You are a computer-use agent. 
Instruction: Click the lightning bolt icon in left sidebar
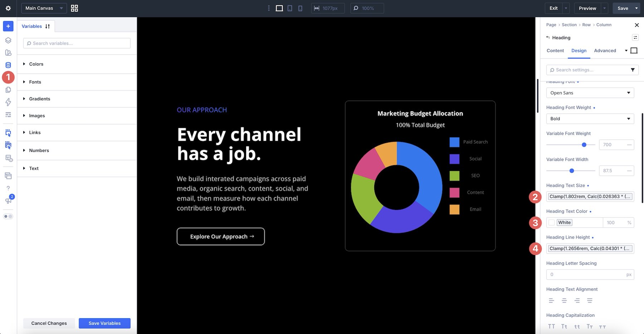(8, 102)
